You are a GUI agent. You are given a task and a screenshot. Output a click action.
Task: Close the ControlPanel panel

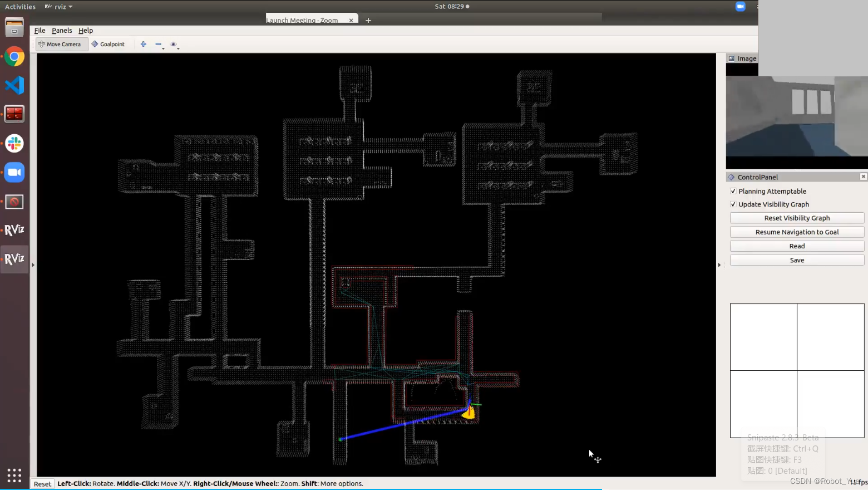pyautogui.click(x=863, y=177)
